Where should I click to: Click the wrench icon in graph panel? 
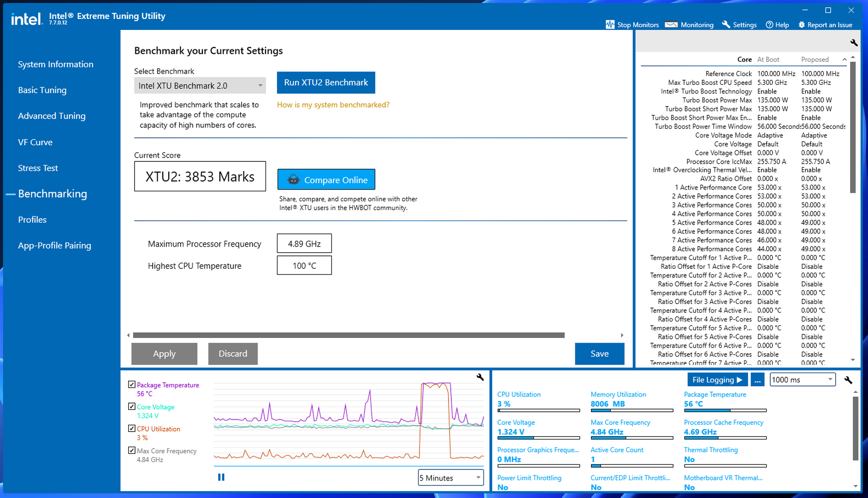480,377
